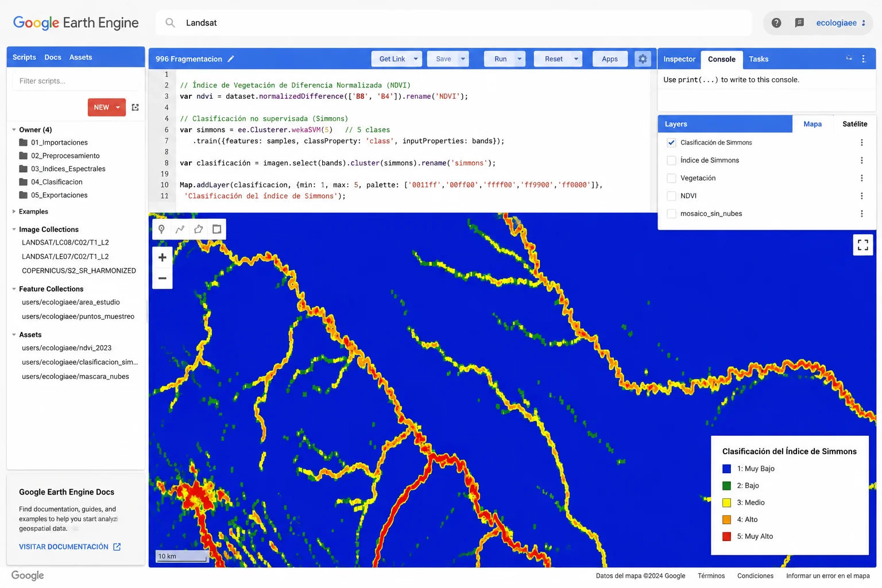
Task: Click the Reset button
Action: [554, 59]
